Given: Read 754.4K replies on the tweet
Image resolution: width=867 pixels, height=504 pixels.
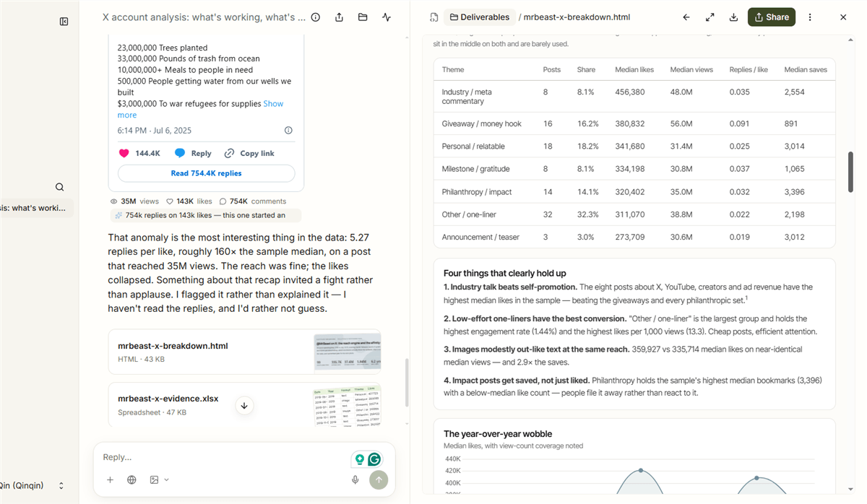Looking at the screenshot, I should [x=207, y=173].
